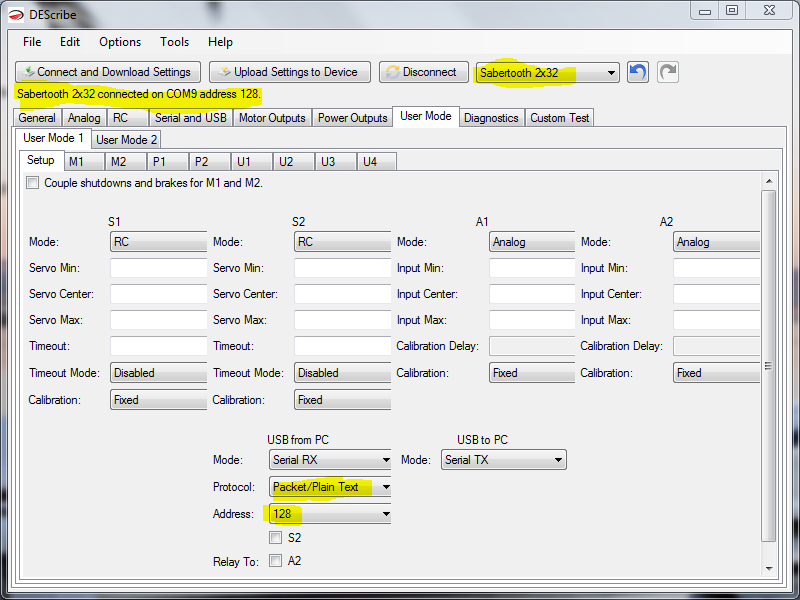This screenshot has height=600, width=800.
Task: Click the S1 Timeout field
Action: [159, 346]
